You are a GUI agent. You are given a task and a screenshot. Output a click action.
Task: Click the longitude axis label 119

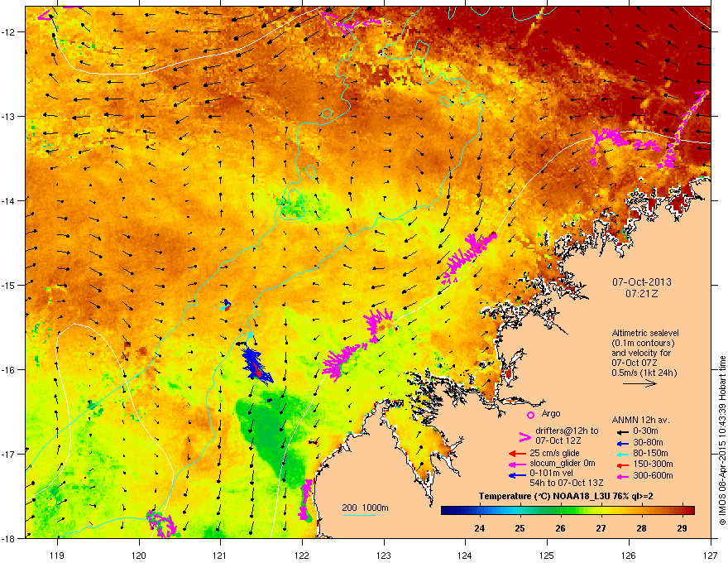coord(58,555)
